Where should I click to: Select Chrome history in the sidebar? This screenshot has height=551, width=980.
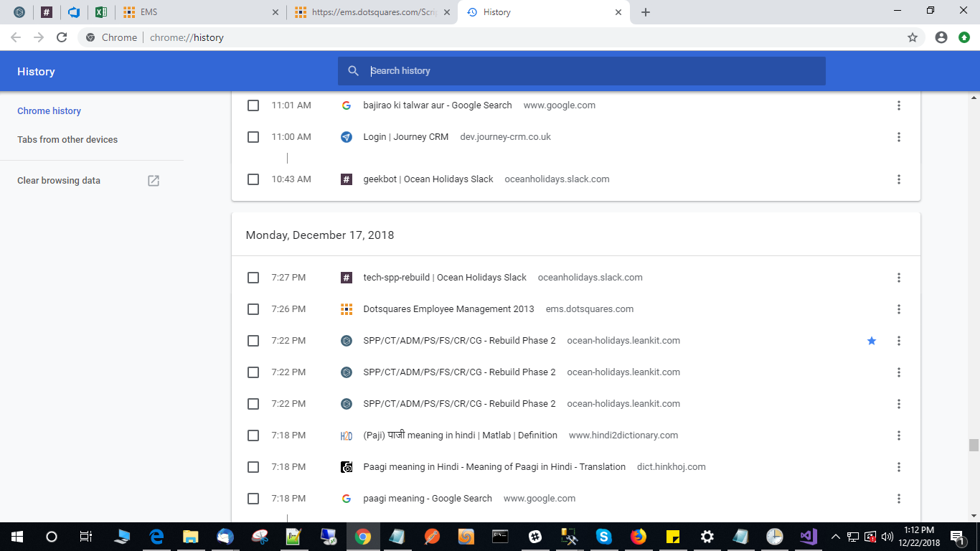point(49,111)
